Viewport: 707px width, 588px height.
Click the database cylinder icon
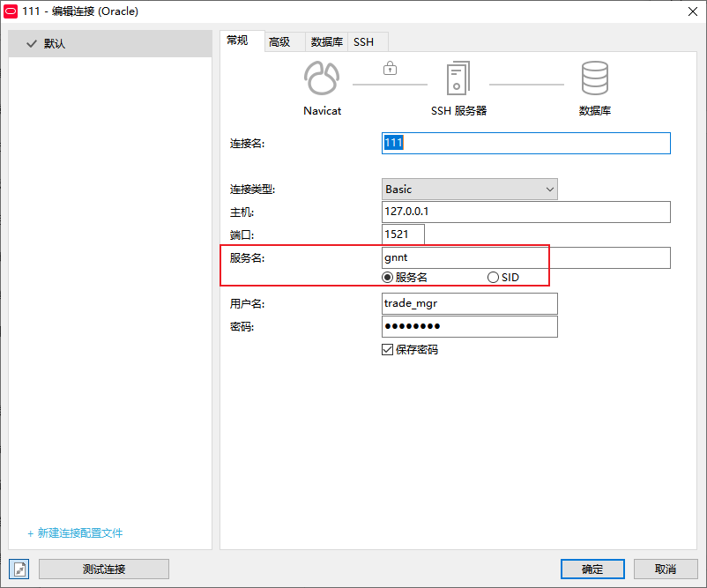click(595, 78)
